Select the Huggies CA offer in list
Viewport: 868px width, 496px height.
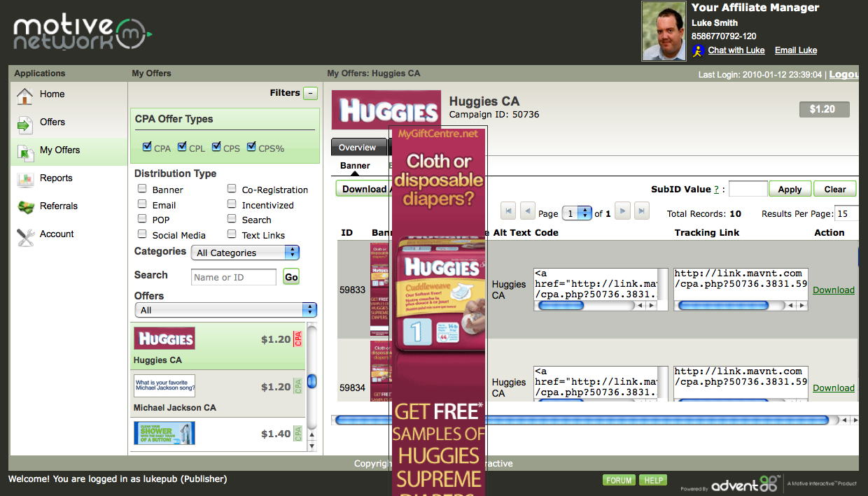click(x=218, y=346)
